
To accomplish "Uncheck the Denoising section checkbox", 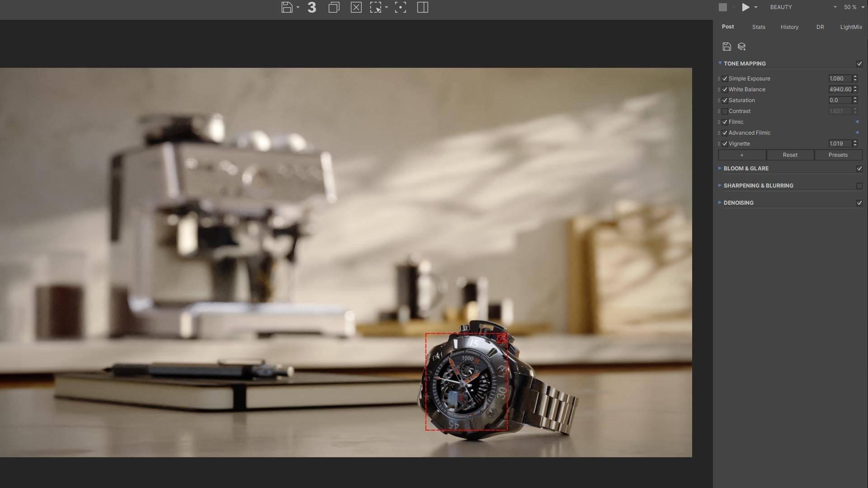I will (x=859, y=203).
